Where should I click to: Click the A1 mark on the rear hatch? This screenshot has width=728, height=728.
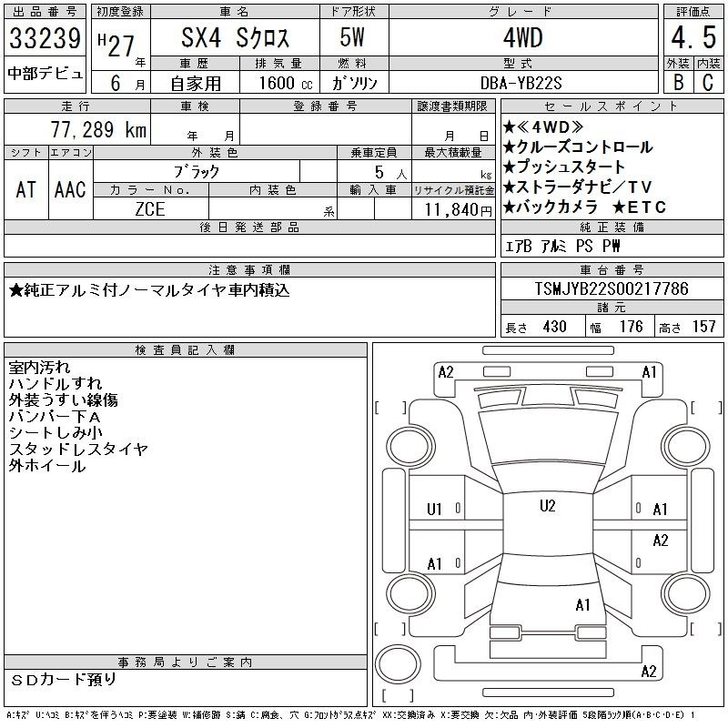tap(582, 605)
